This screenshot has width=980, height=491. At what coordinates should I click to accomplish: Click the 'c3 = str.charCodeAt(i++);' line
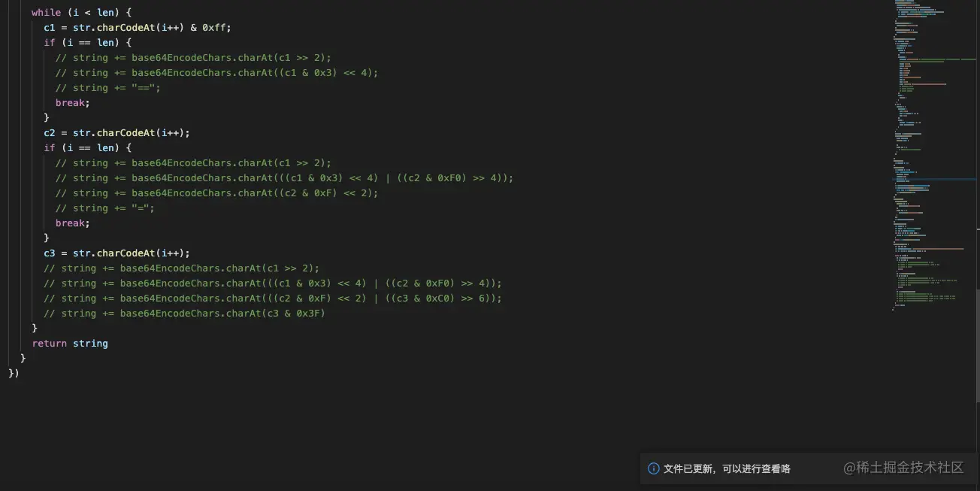tap(116, 253)
